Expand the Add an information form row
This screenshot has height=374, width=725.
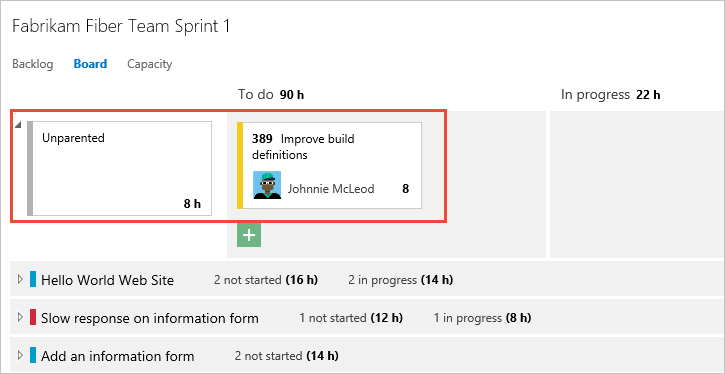coord(19,355)
